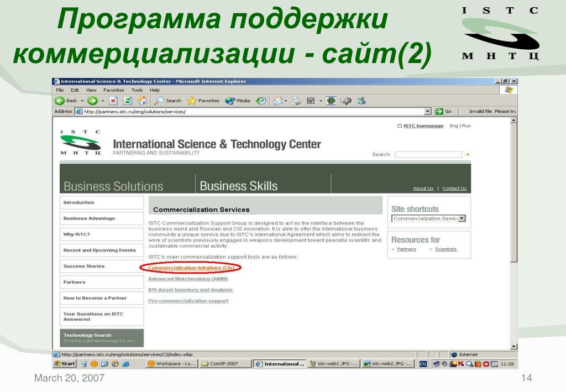Switch to Workspace taskbar window
566x392 pixels.
[x=172, y=363]
